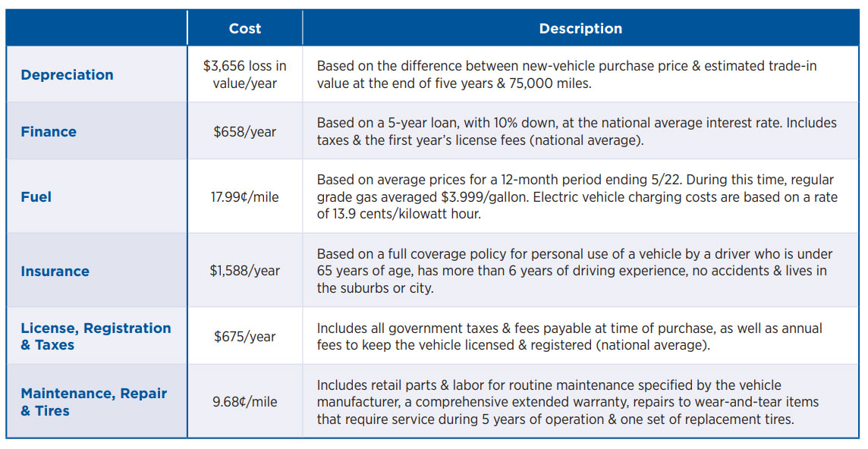Click the $675/year cost cell
The image size is (868, 449).
[244, 337]
